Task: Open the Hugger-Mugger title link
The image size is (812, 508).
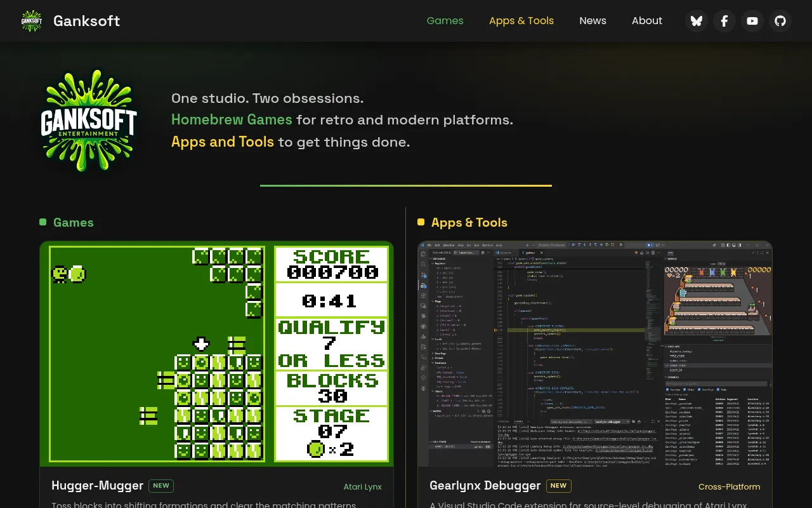Action: (x=97, y=486)
